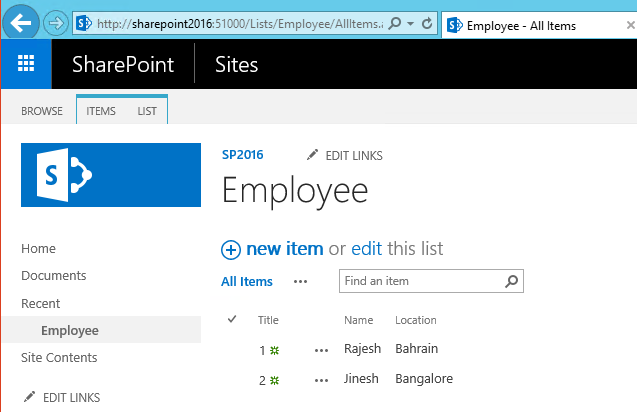Click the edit this list link
Screen dimensions: 637x412
(x=367, y=249)
